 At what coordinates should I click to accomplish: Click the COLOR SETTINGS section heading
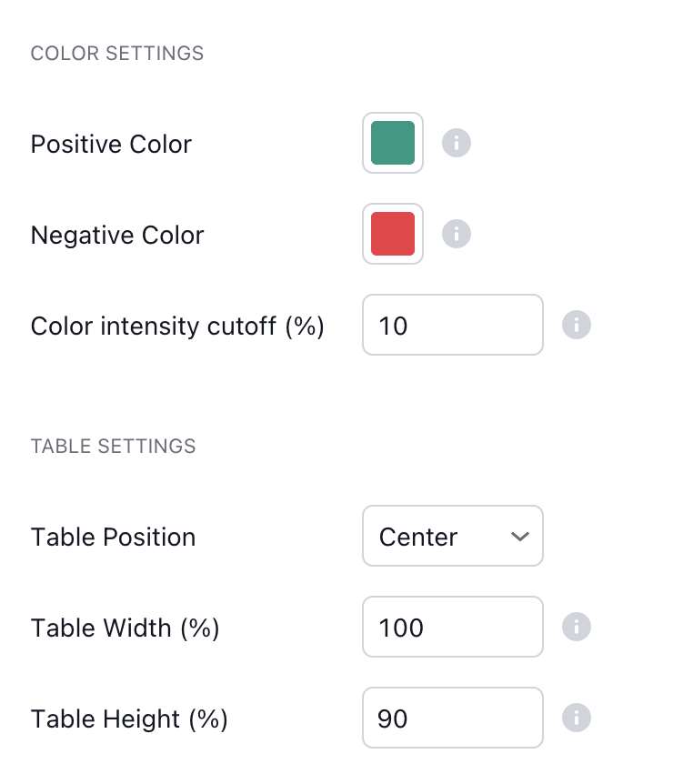tap(117, 54)
